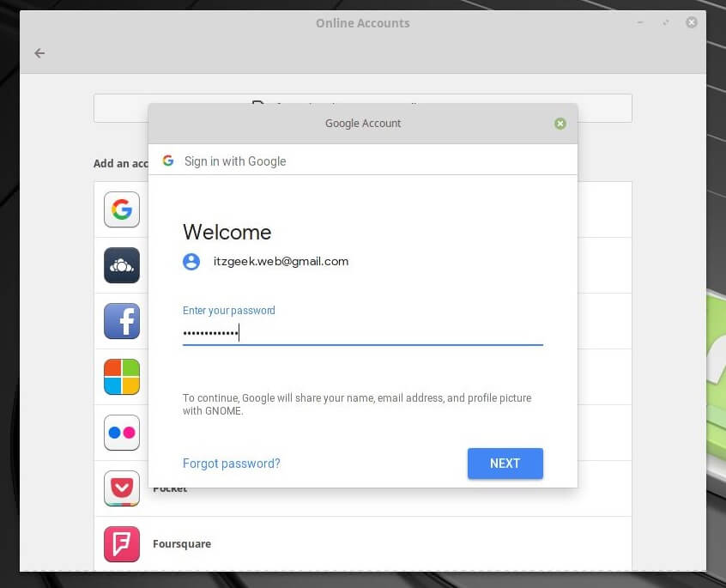Click the Add an account heading
Screen dimensions: 726x588
coord(121,163)
